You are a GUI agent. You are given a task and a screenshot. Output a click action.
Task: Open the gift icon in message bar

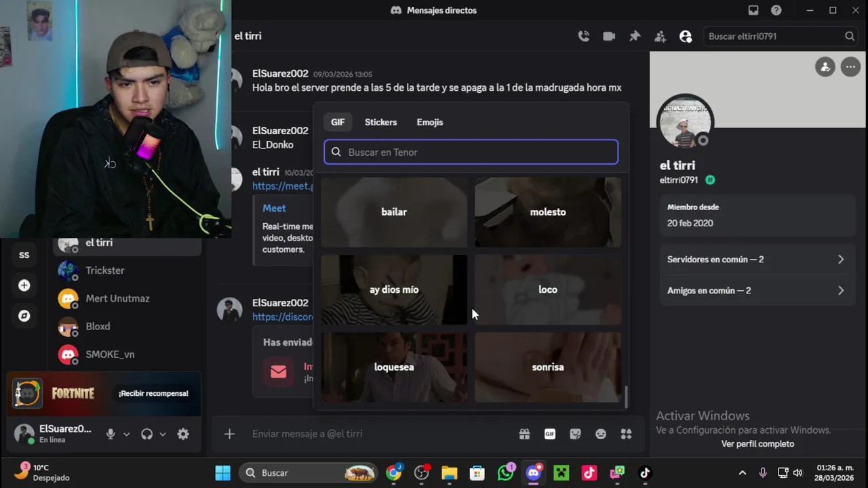(524, 434)
